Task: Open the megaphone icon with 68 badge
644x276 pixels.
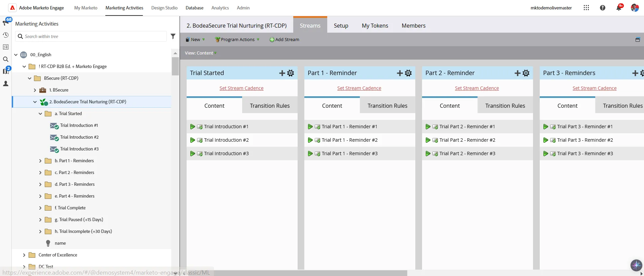Action: pos(6,22)
